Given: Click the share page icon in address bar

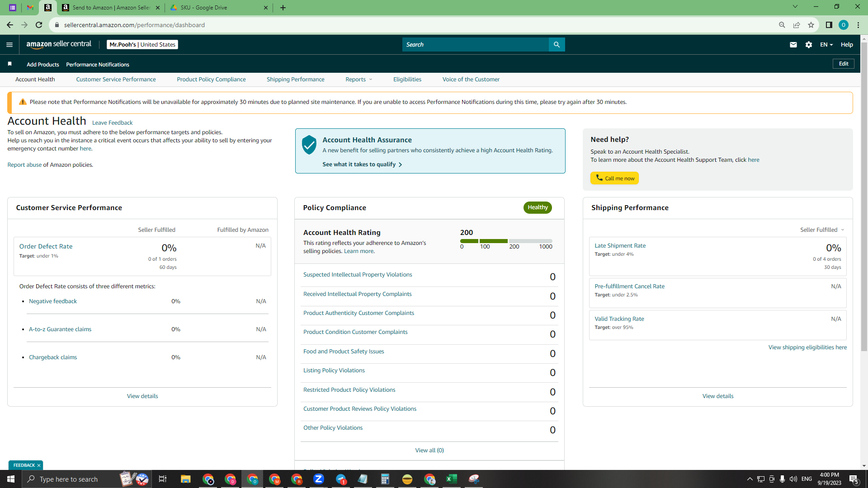Looking at the screenshot, I should [x=797, y=25].
